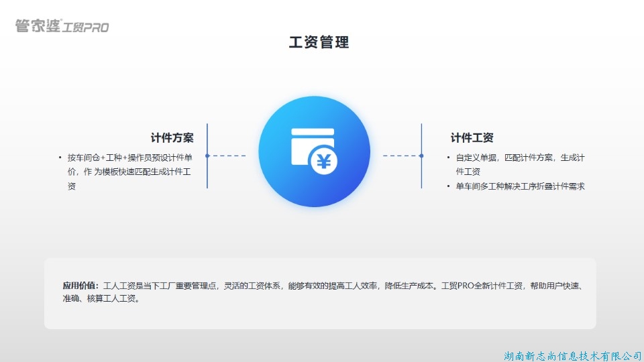644x362 pixels.
Task: Select the 计件工资 heading
Action: [472, 138]
